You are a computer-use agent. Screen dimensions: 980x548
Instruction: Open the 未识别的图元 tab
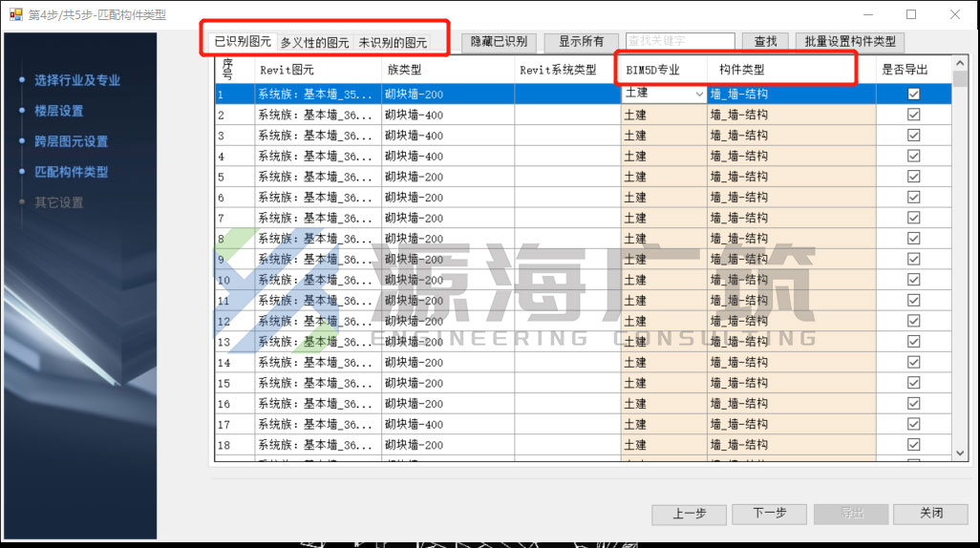point(393,43)
